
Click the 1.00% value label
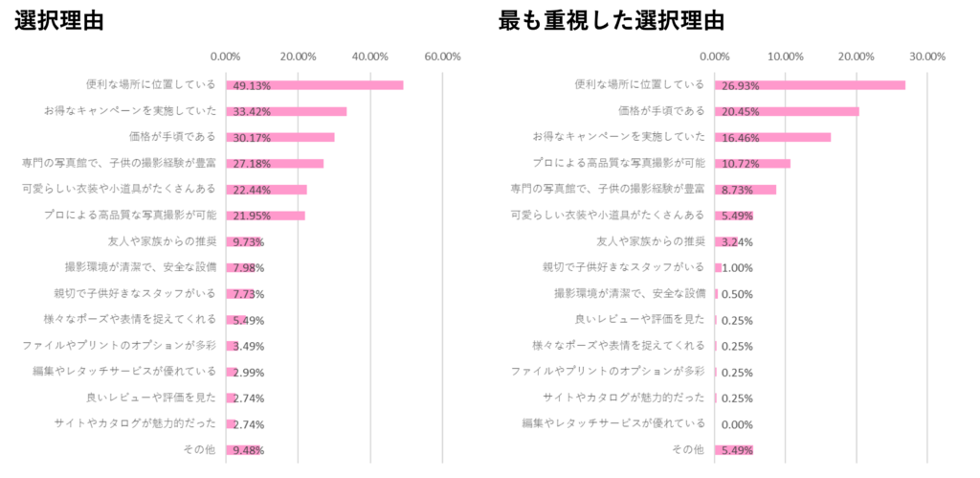[740, 268]
